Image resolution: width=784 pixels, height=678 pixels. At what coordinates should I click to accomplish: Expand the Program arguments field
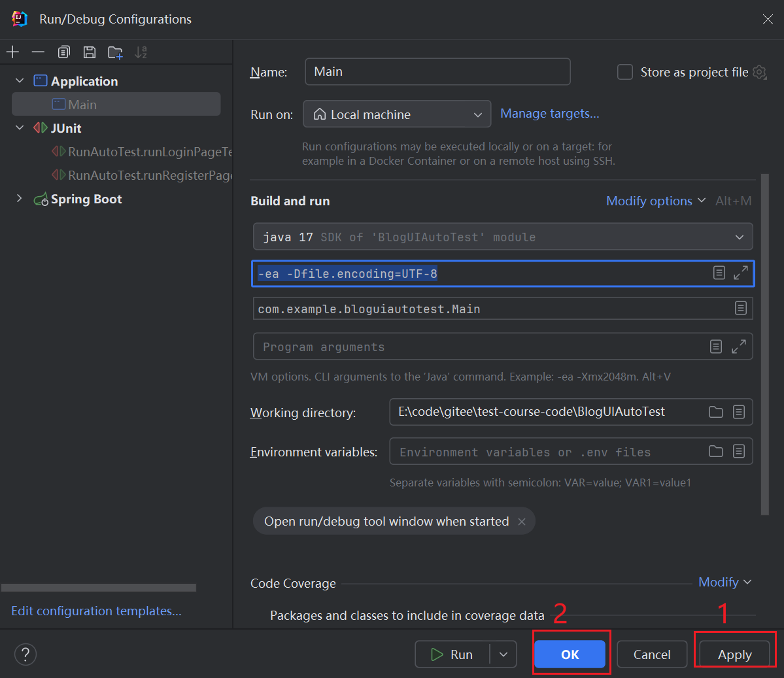[738, 347]
